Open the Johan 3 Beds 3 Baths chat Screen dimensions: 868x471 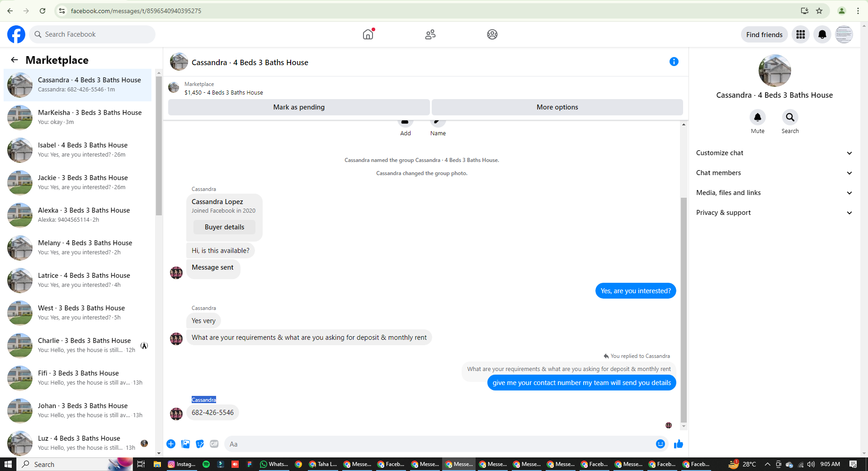click(x=78, y=411)
